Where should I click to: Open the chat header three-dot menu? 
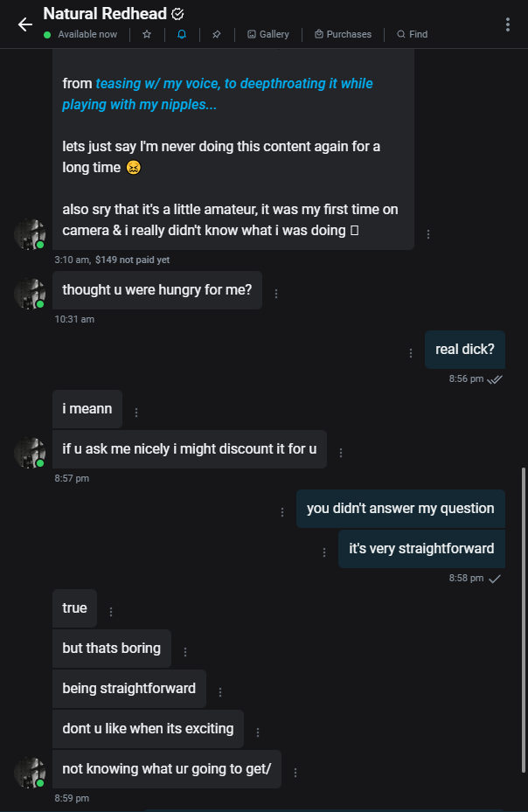507,24
